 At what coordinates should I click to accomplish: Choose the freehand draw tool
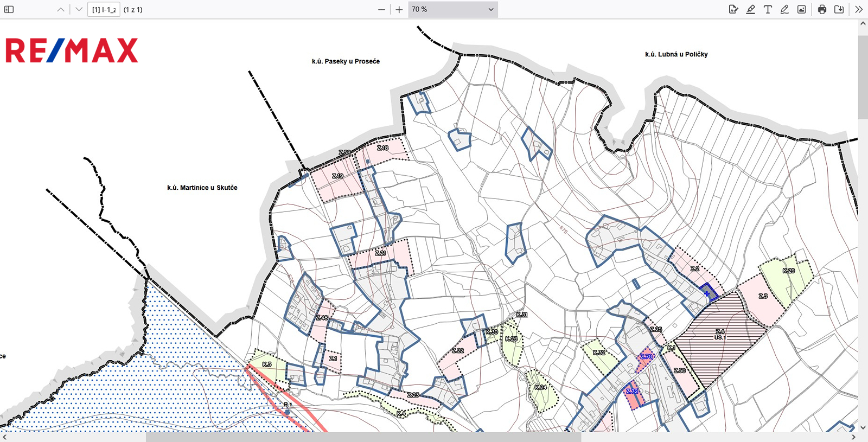coord(784,9)
